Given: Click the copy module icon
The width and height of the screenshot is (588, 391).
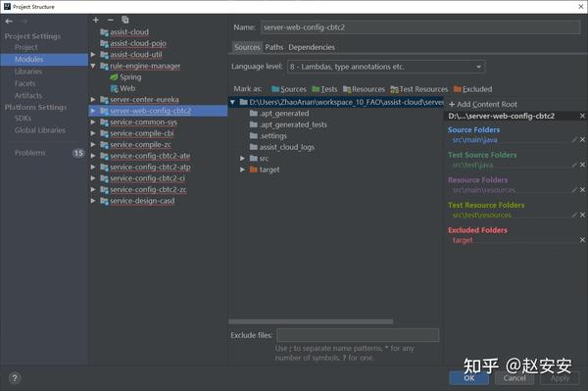Looking at the screenshot, I should tap(124, 20).
